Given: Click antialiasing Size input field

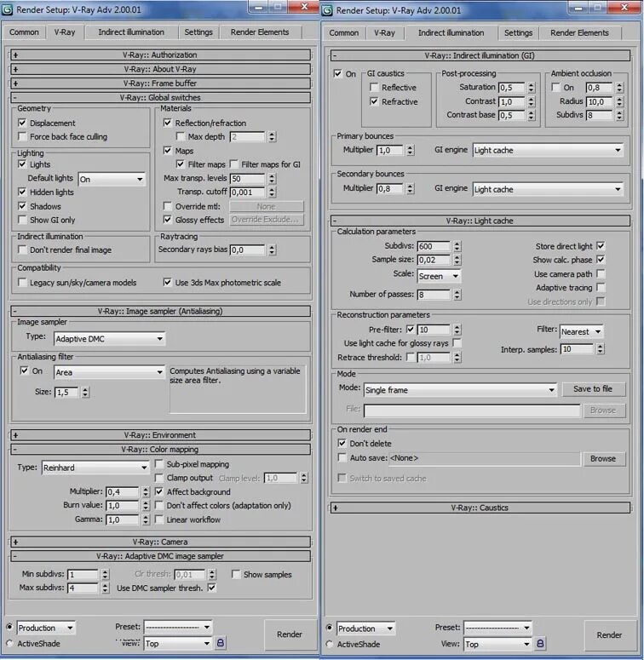Looking at the screenshot, I should click(x=66, y=393).
